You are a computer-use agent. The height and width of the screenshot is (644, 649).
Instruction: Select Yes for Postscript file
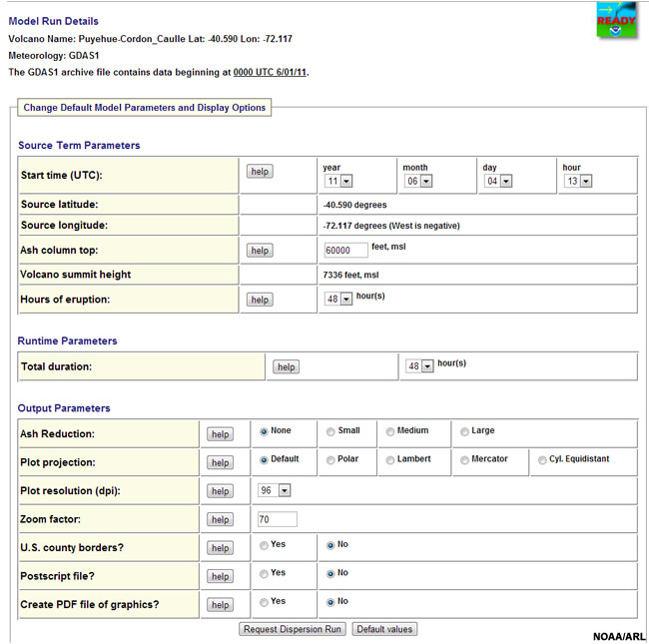(x=264, y=574)
